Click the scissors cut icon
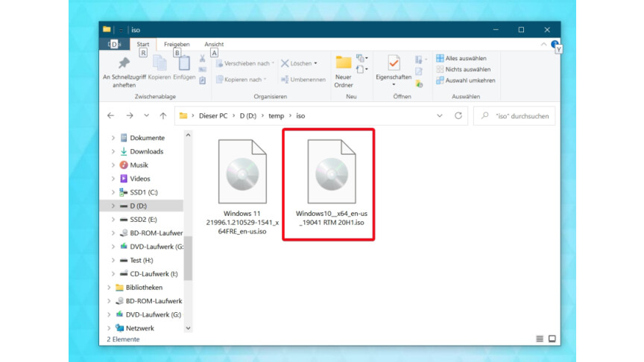 [x=203, y=59]
